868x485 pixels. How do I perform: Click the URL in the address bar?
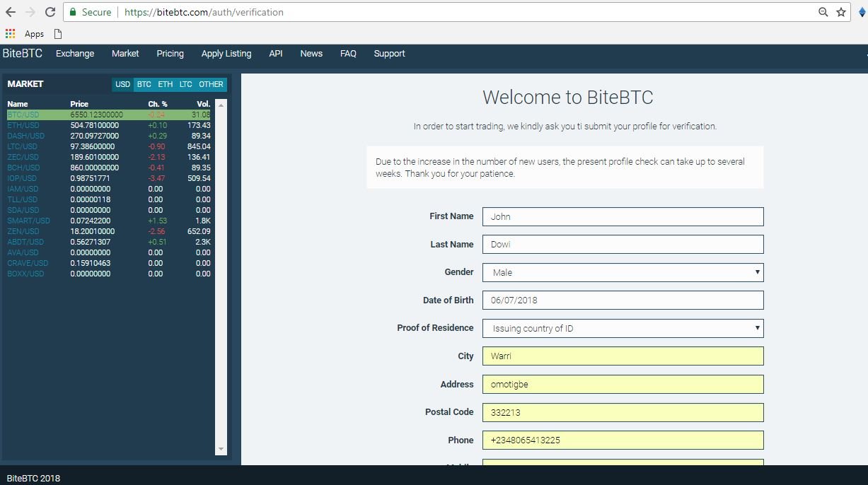[x=204, y=12]
